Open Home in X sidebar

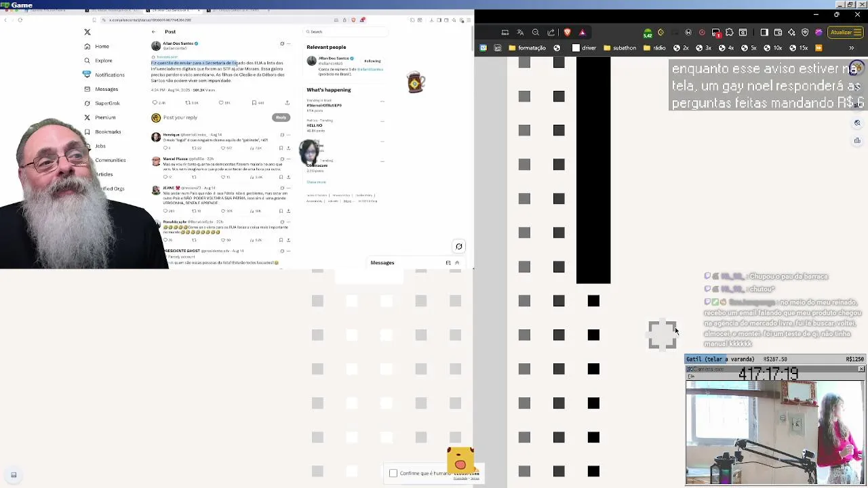click(96, 46)
